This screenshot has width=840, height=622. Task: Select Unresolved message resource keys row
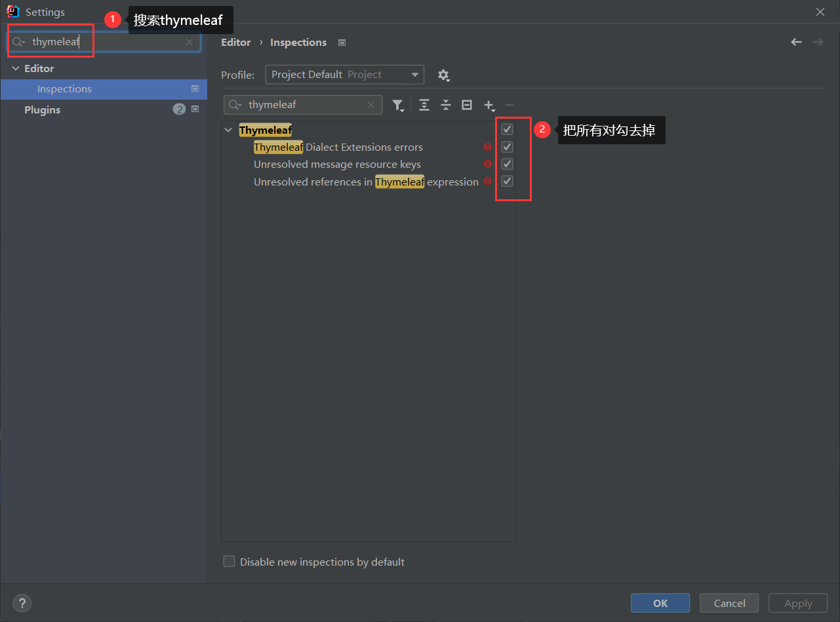[x=369, y=164]
